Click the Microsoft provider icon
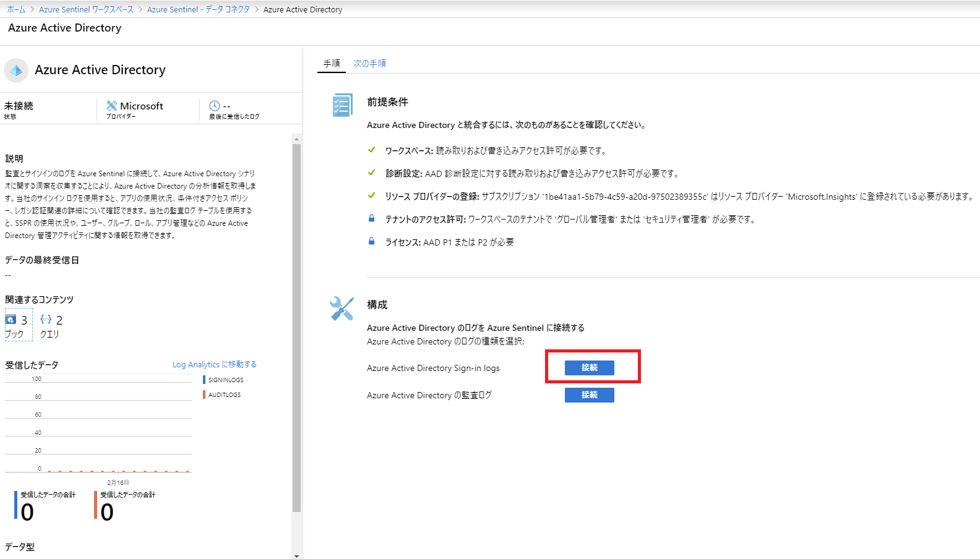 pos(112,106)
